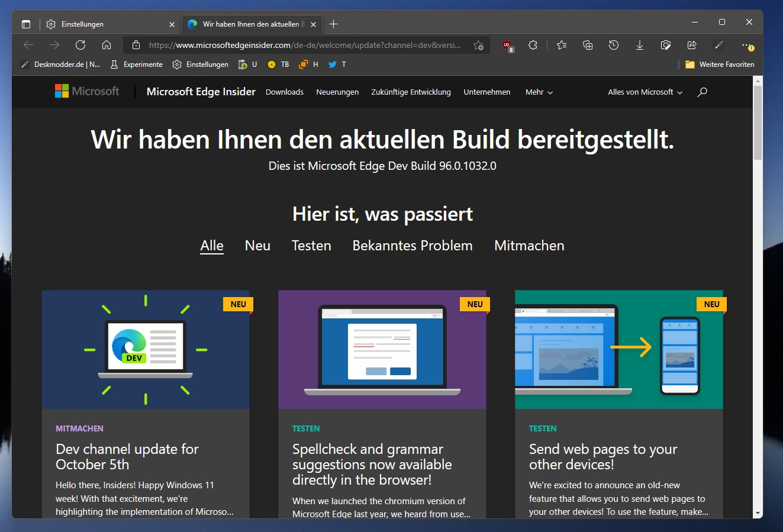Screen dimensions: 783x532
Task: Click the Microsoft logo
Action: (87, 91)
